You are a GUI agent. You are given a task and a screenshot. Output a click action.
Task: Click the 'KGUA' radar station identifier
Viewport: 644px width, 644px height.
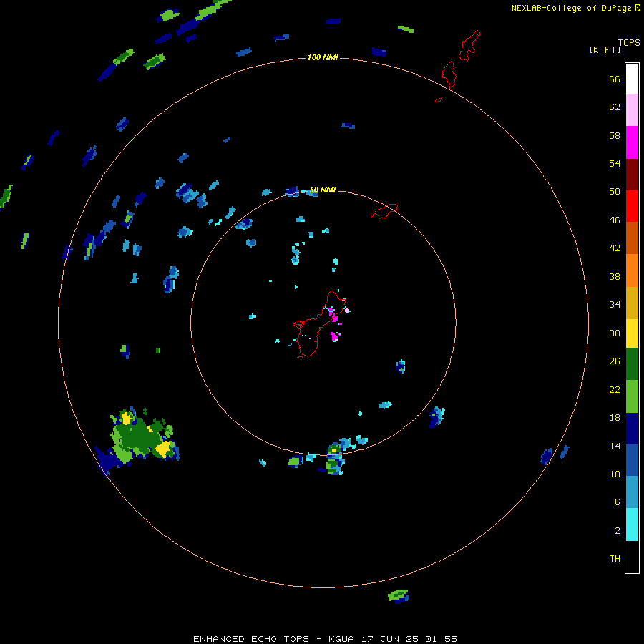341,639
